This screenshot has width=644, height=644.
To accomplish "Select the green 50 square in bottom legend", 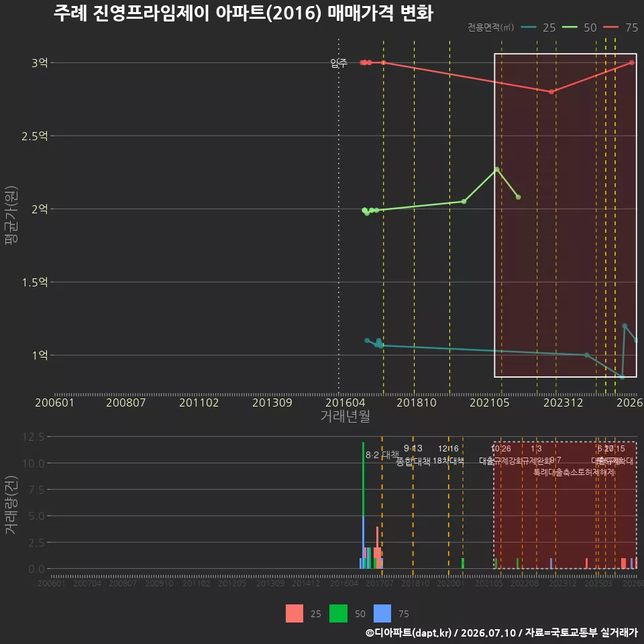I will click(x=338, y=613).
